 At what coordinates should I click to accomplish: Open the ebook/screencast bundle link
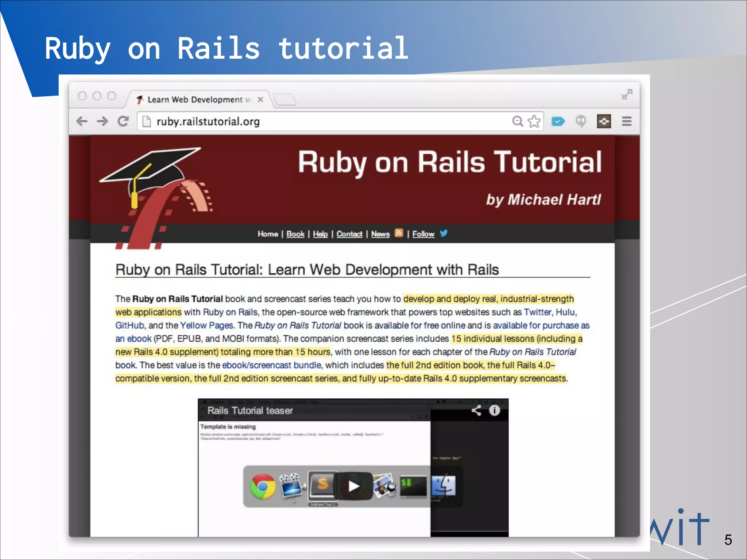pos(272,365)
